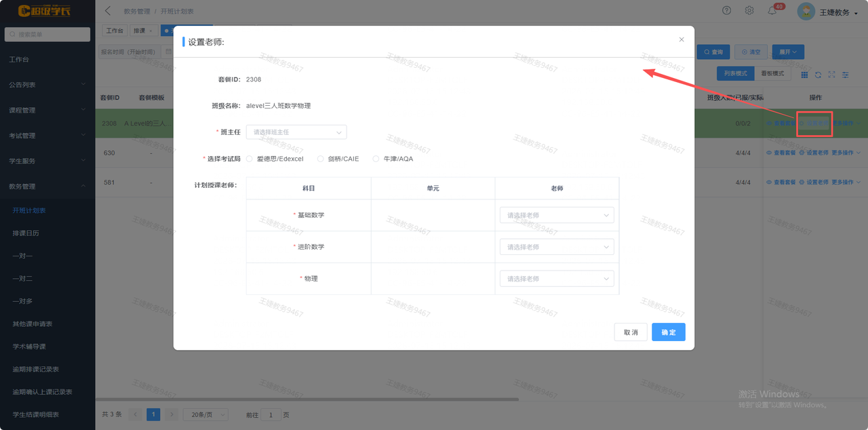Select the 牛津/AQA radio button
Screen dimensions: 868x430
(x=376, y=159)
